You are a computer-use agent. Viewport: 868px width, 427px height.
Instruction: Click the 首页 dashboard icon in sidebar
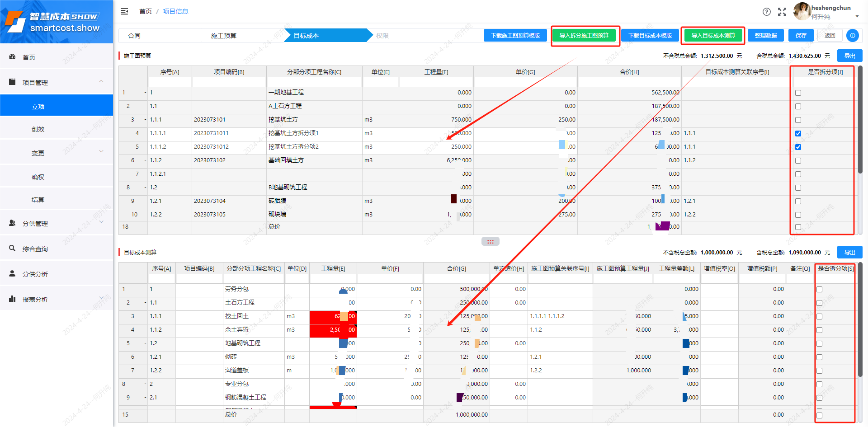coord(13,57)
